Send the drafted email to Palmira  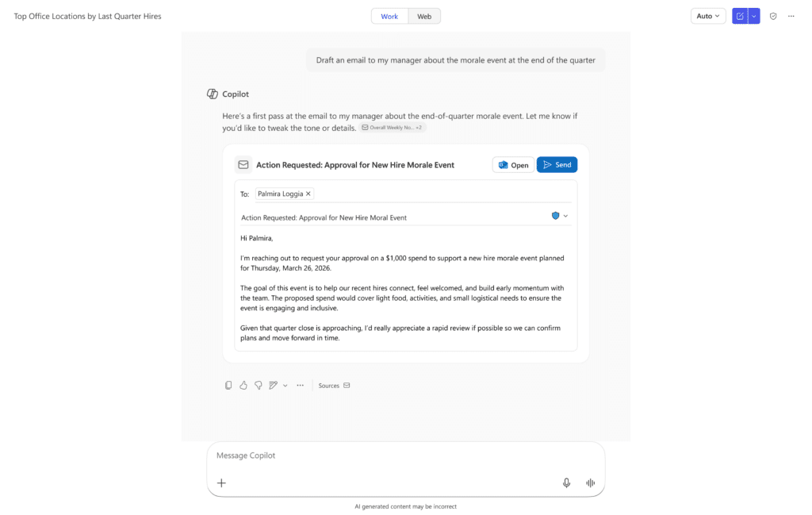(x=557, y=164)
